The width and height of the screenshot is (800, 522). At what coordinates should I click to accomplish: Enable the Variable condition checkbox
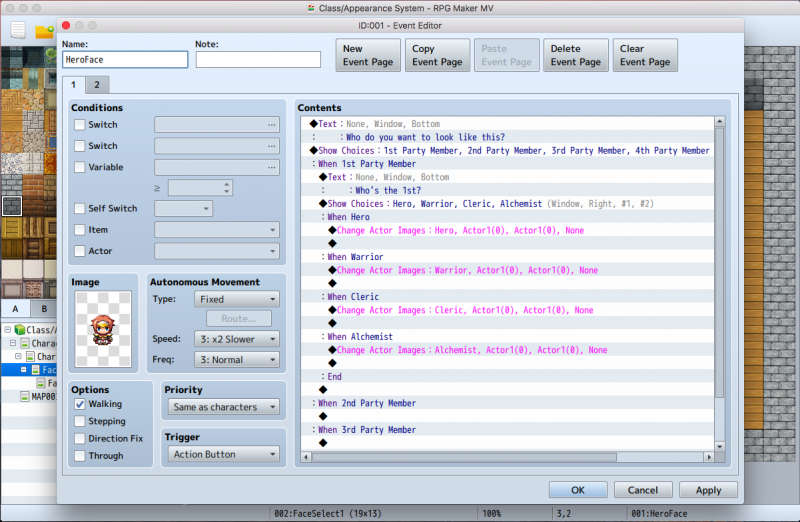point(80,167)
